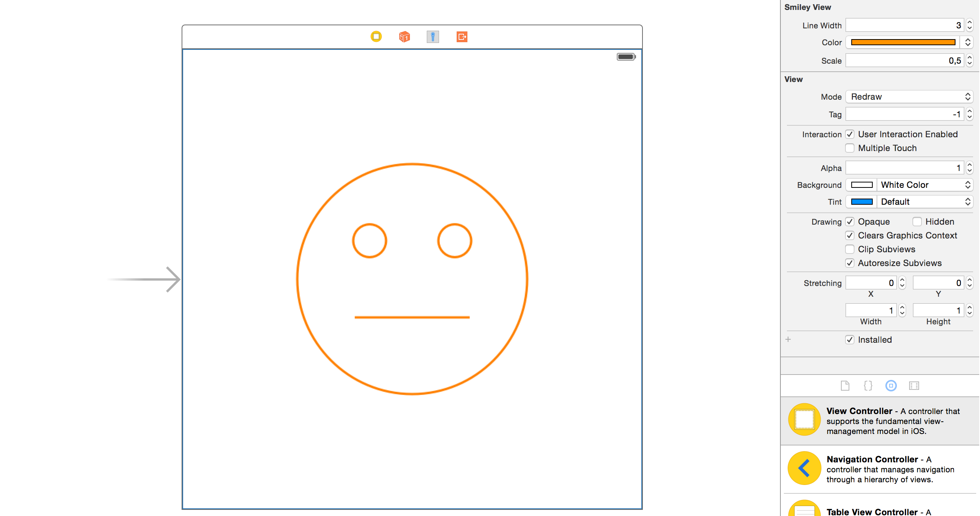Click the Line Width input field
This screenshot has height=516, width=980.
click(904, 25)
